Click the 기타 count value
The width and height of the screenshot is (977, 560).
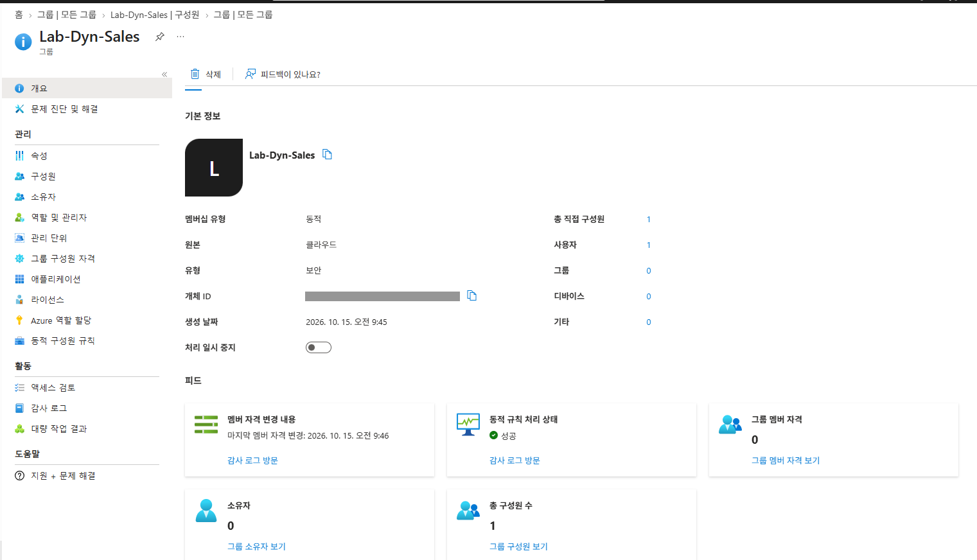(649, 322)
